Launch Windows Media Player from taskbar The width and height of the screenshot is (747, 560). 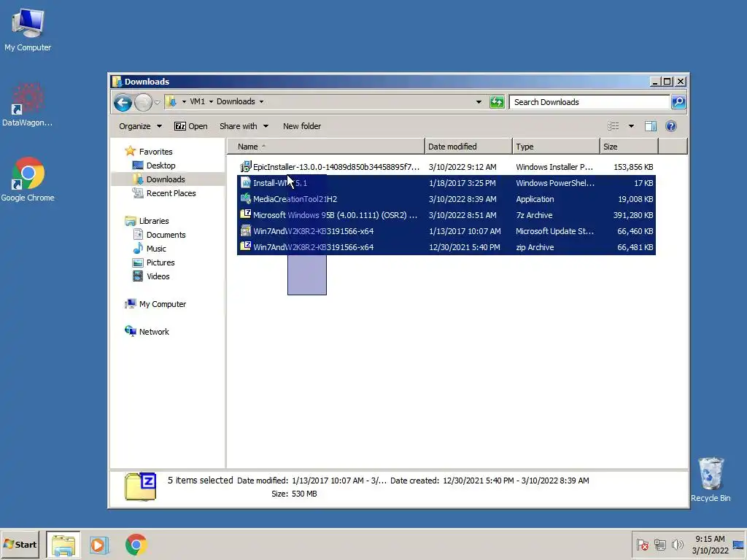point(99,545)
